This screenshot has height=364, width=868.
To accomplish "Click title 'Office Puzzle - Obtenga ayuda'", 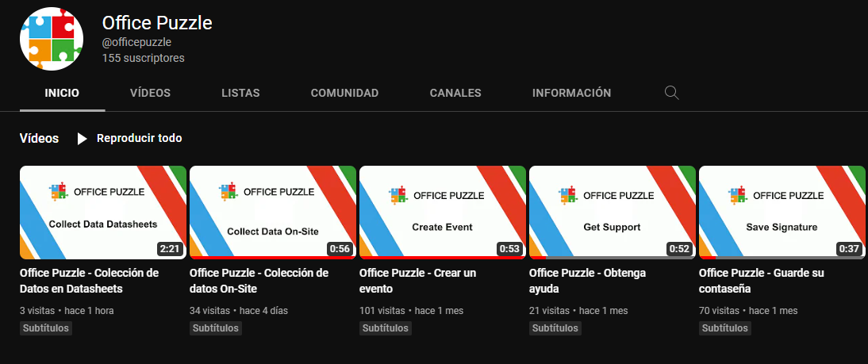I will pyautogui.click(x=587, y=281).
